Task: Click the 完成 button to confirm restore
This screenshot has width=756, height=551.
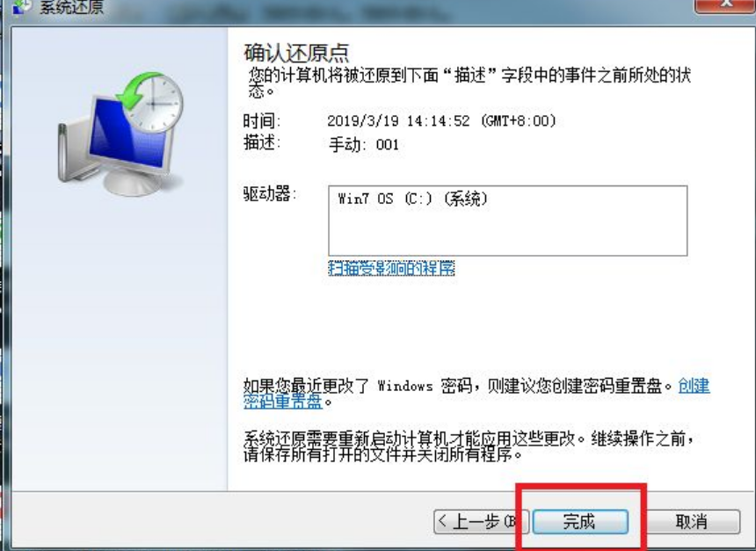Action: [x=580, y=521]
